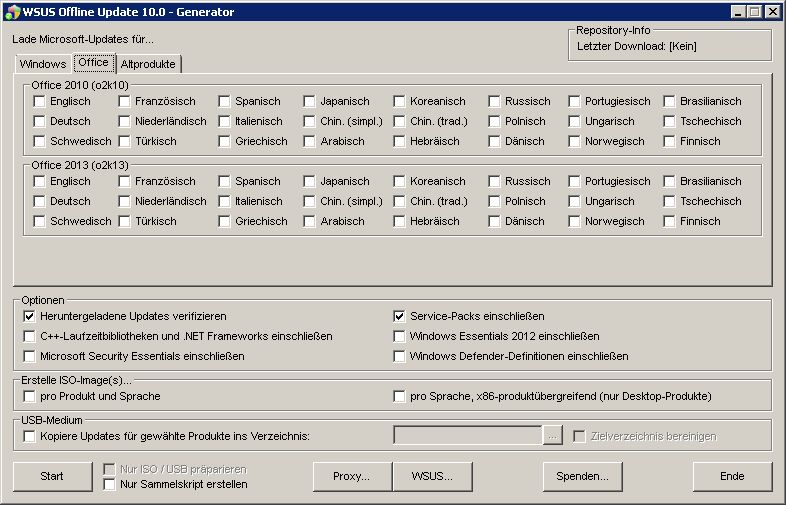786x505 pixels.
Task: Check Nur Sammelskript erstellen
Action: (x=109, y=484)
